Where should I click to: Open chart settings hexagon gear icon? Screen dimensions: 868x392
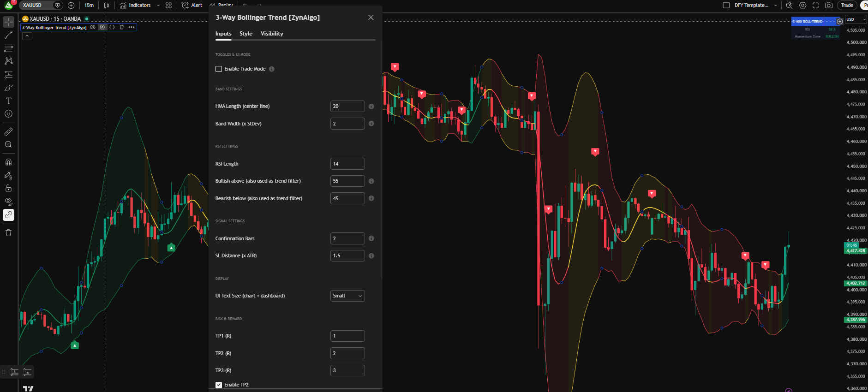803,5
